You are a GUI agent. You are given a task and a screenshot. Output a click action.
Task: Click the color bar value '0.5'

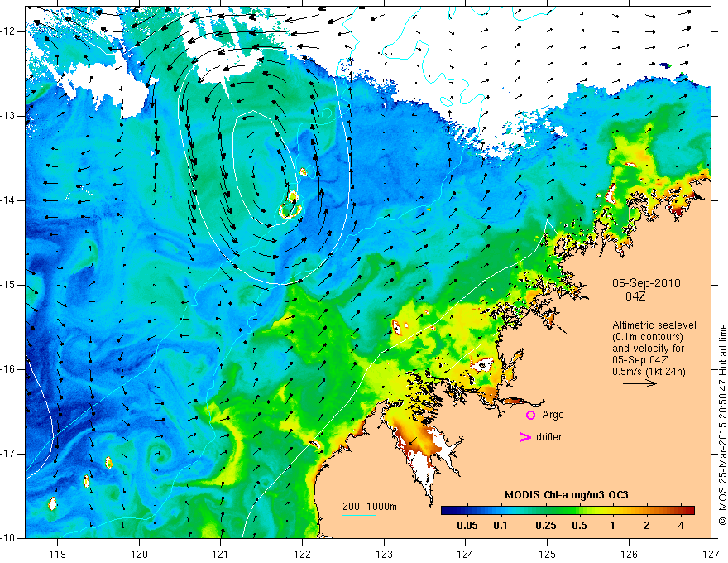(x=579, y=526)
